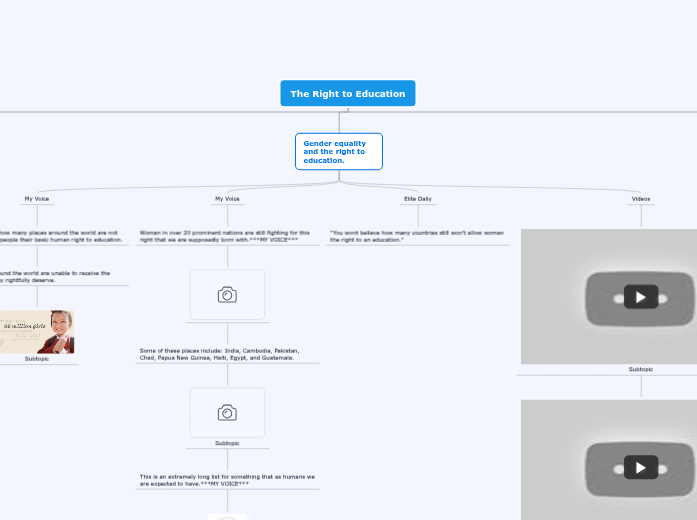The width and height of the screenshot is (697, 520).
Task: Select the text listing India, Cambodia, Pakistan
Action: pyautogui.click(x=218, y=354)
